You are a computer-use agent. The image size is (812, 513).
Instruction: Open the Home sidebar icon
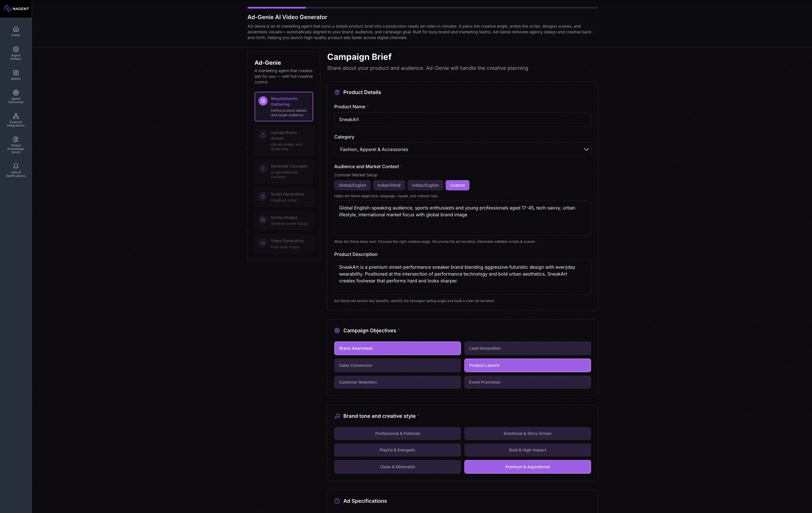[15, 29]
